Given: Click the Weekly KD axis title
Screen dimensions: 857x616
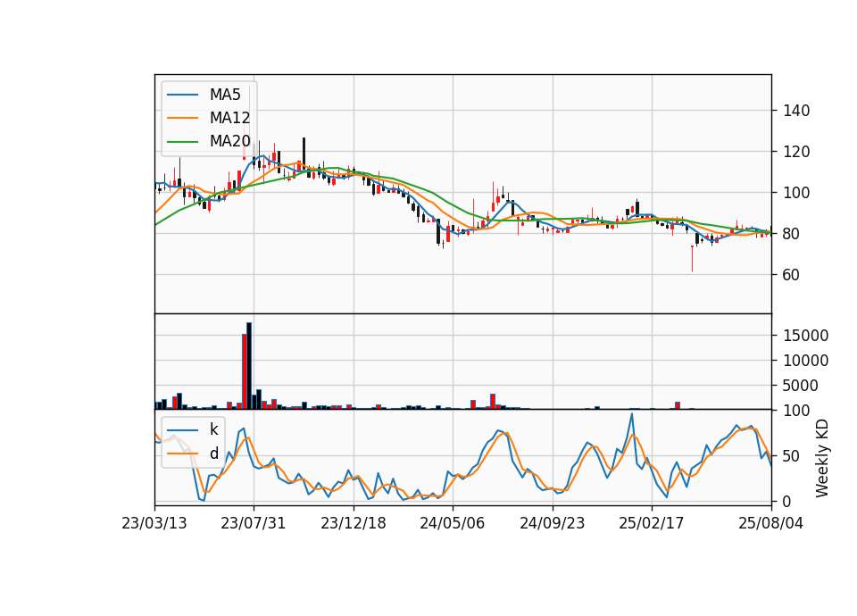Looking at the screenshot, I should (x=821, y=458).
